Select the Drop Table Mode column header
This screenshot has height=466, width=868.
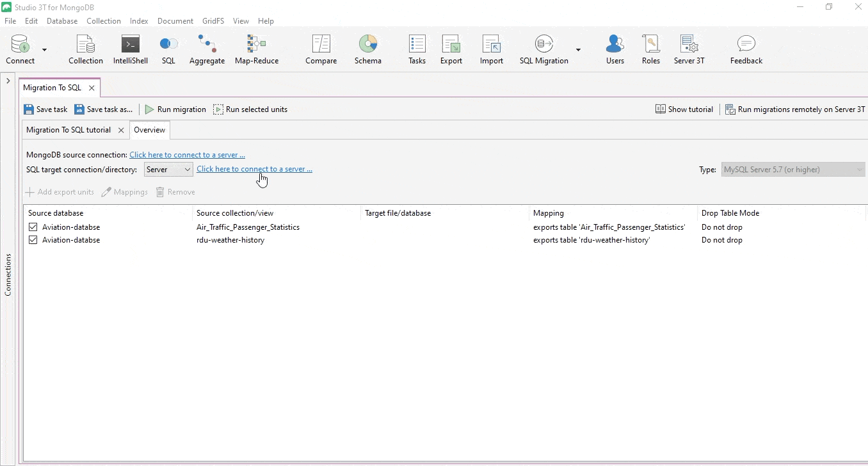pos(730,213)
